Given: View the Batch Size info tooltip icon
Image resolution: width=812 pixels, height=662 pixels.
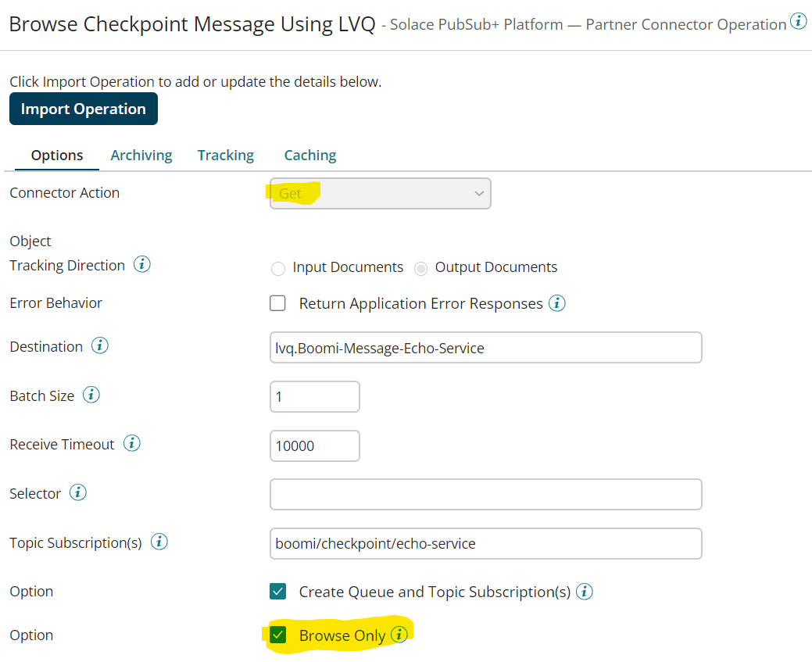Looking at the screenshot, I should pyautogui.click(x=91, y=395).
